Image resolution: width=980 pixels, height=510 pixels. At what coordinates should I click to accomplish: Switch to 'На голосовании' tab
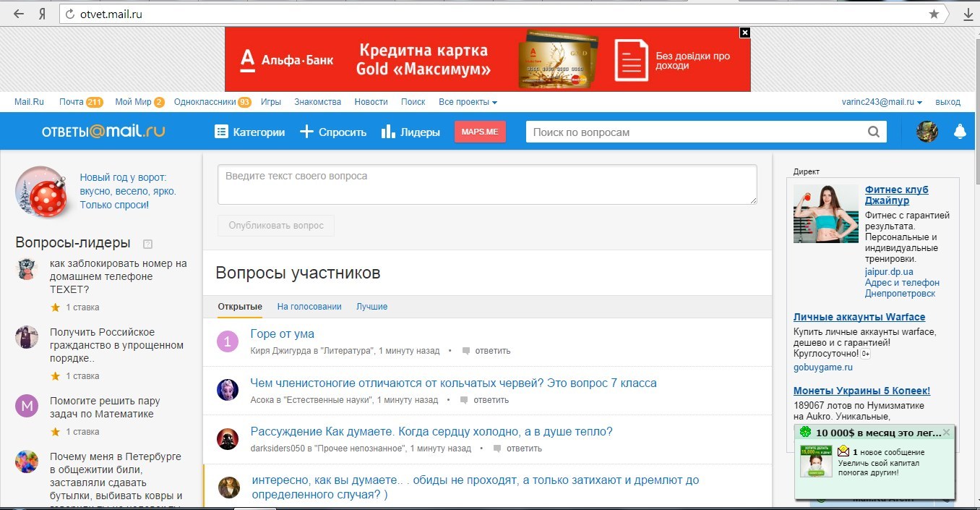click(x=309, y=307)
